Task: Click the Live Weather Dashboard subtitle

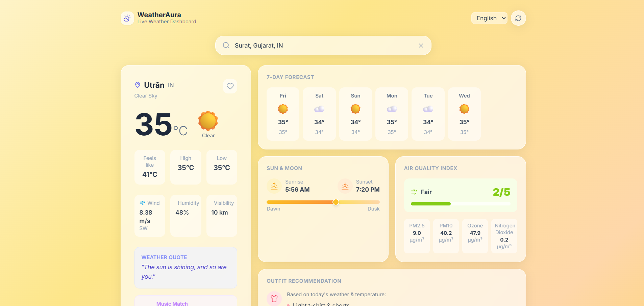Action: point(167,22)
